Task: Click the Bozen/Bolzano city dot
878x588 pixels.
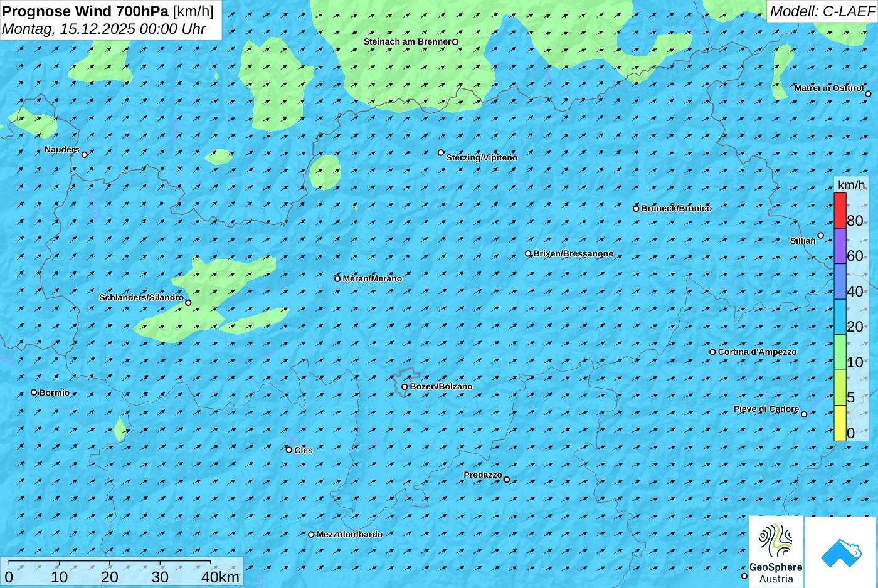Action: coord(405,387)
